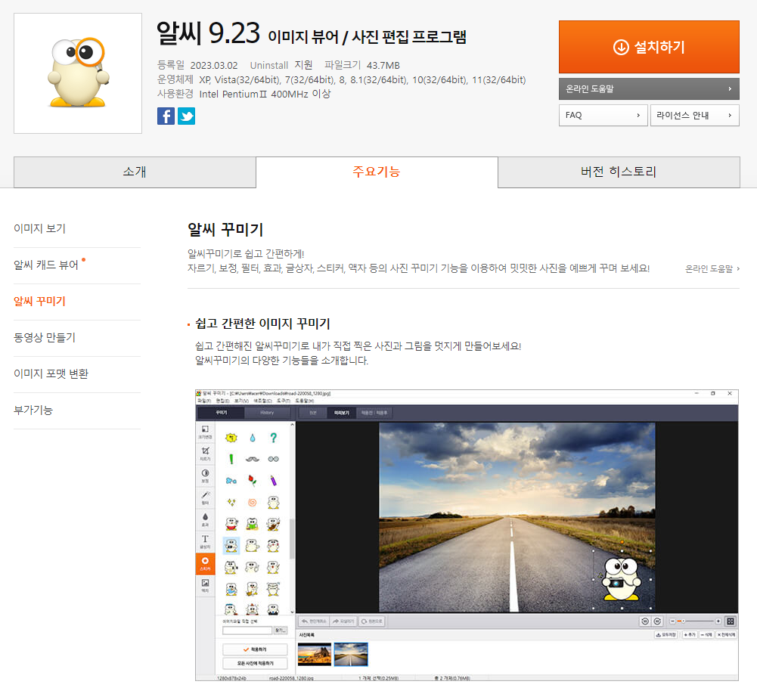Share the page on Facebook
Image resolution: width=757 pixels, height=700 pixels.
click(x=166, y=116)
